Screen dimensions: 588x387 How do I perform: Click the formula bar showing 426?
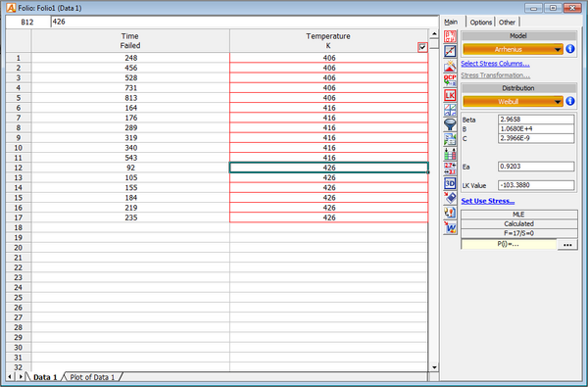(x=244, y=22)
